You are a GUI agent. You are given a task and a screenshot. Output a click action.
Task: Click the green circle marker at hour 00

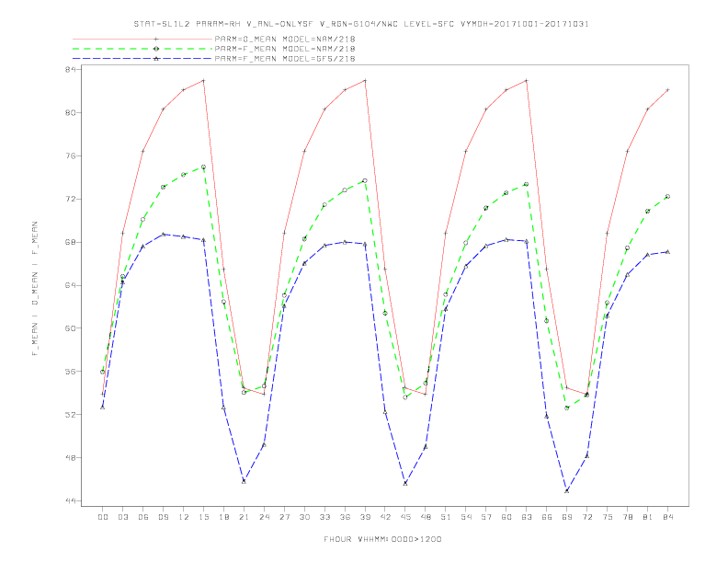coord(103,372)
